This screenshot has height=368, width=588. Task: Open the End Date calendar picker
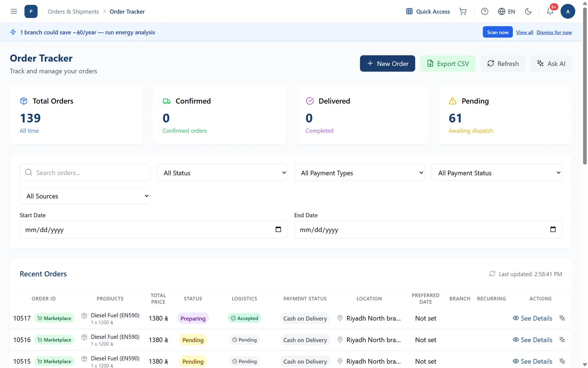[x=553, y=229]
